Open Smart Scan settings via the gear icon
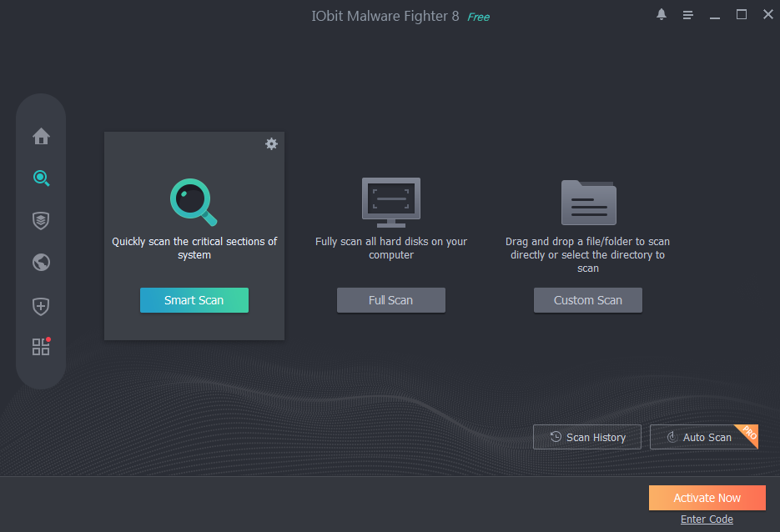Viewport: 780px width, 532px height. click(271, 143)
